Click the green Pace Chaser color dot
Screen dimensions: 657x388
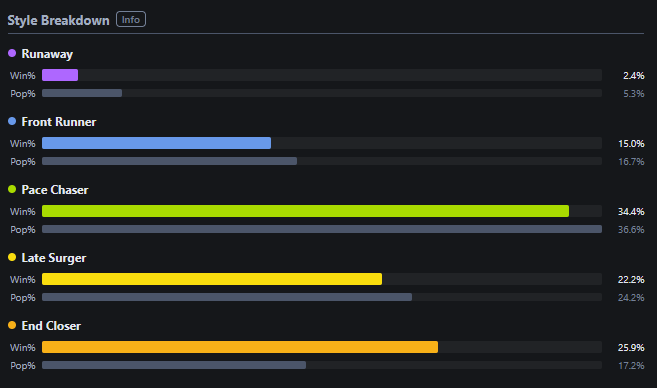12,189
